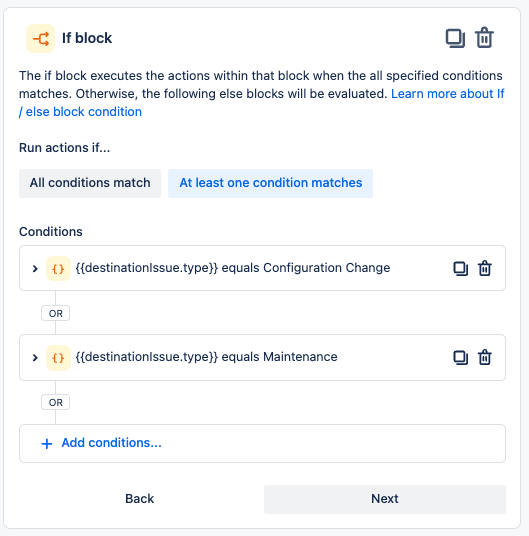Click the Next button
Screen dimensions: 529x536
pos(385,499)
